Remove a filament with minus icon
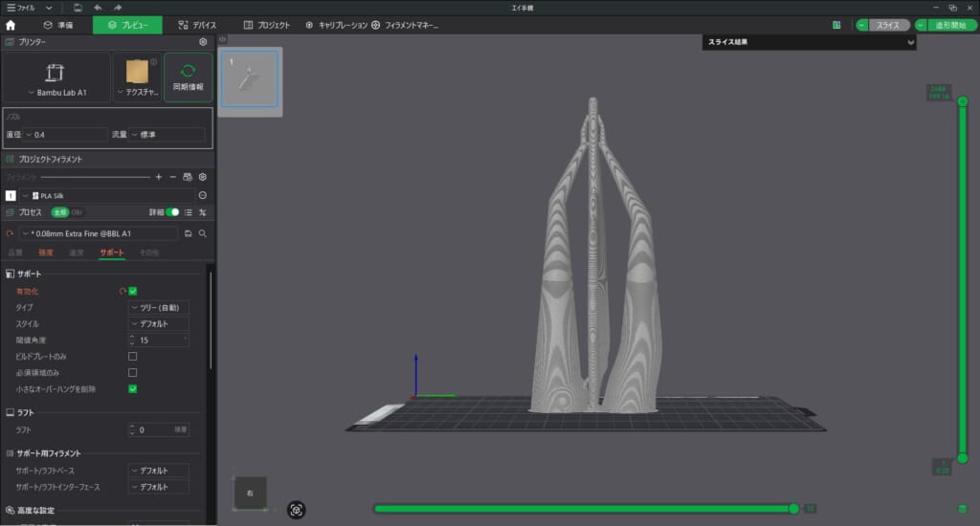 pos(173,178)
